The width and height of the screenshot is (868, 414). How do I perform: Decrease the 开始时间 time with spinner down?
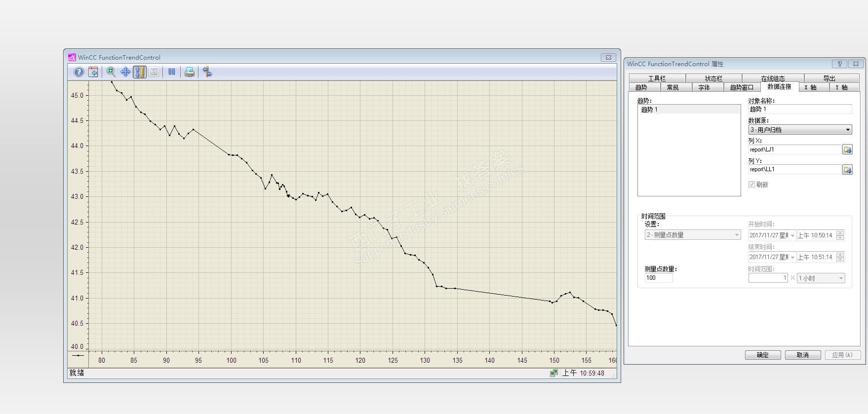click(840, 238)
